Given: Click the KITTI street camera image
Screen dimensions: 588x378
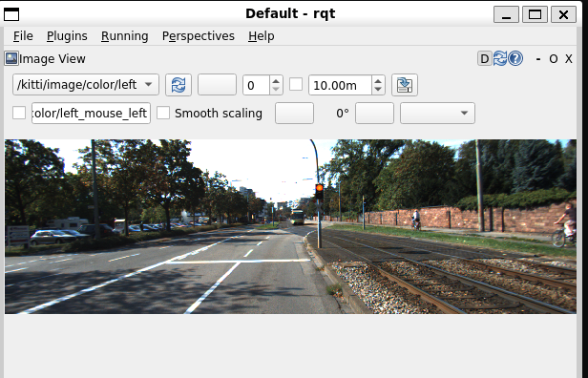Looking at the screenshot, I should [290, 226].
